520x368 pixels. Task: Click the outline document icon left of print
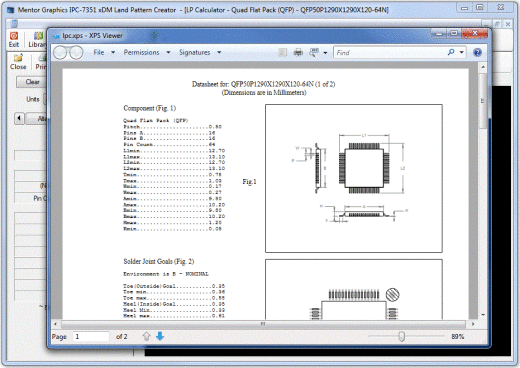pos(283,52)
